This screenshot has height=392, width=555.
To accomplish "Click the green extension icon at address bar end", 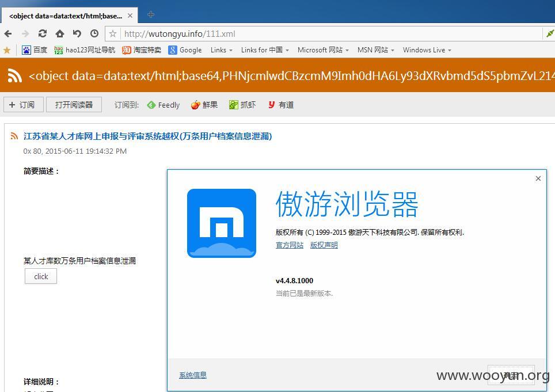I will tap(550, 34).
